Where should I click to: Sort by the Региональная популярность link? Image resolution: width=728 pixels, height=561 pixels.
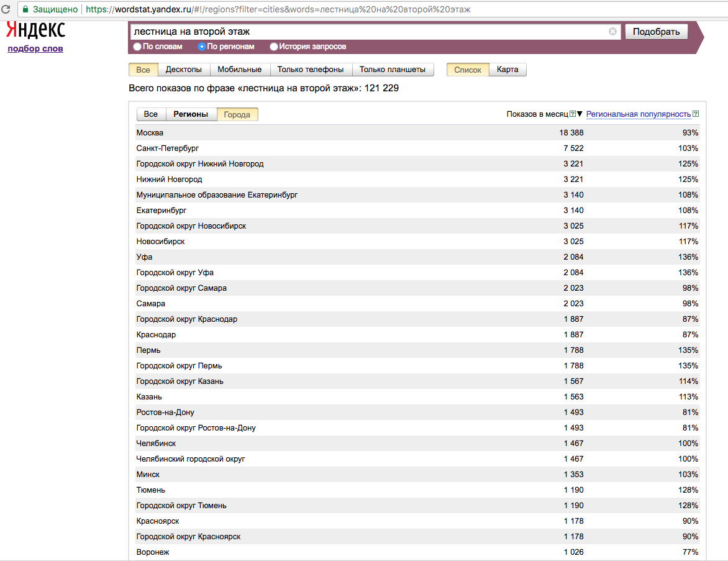point(639,114)
